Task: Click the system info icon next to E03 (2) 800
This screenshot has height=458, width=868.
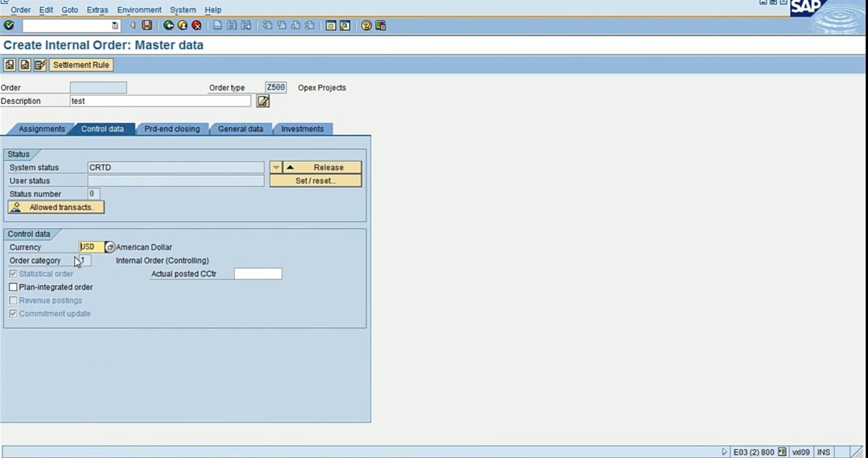Action: [781, 452]
